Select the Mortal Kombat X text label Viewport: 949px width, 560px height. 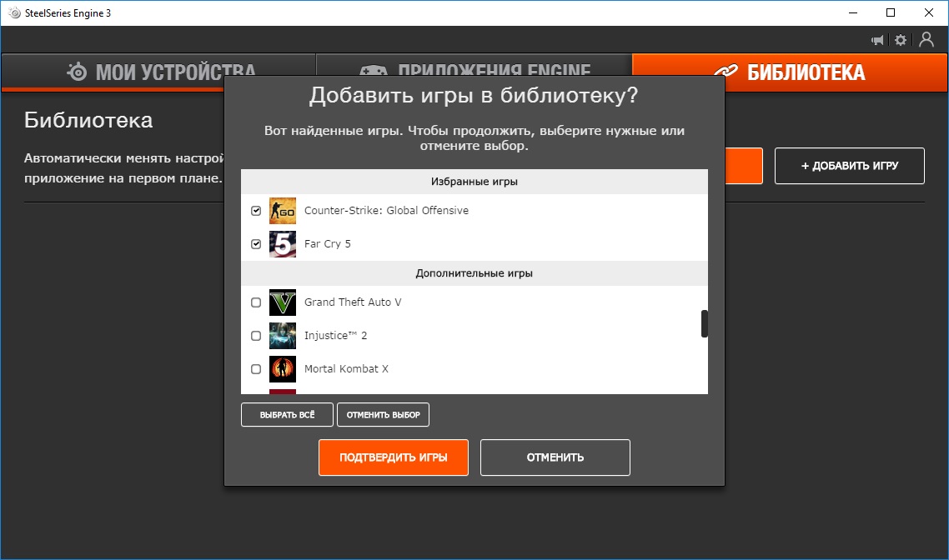(346, 369)
